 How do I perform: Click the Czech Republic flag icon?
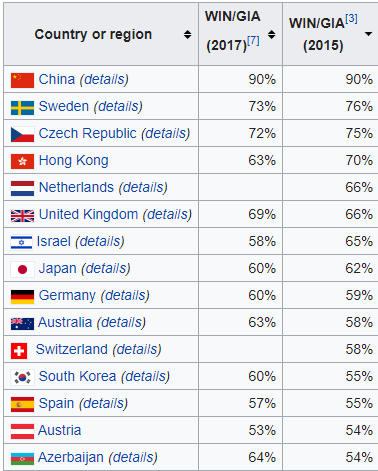(x=22, y=134)
